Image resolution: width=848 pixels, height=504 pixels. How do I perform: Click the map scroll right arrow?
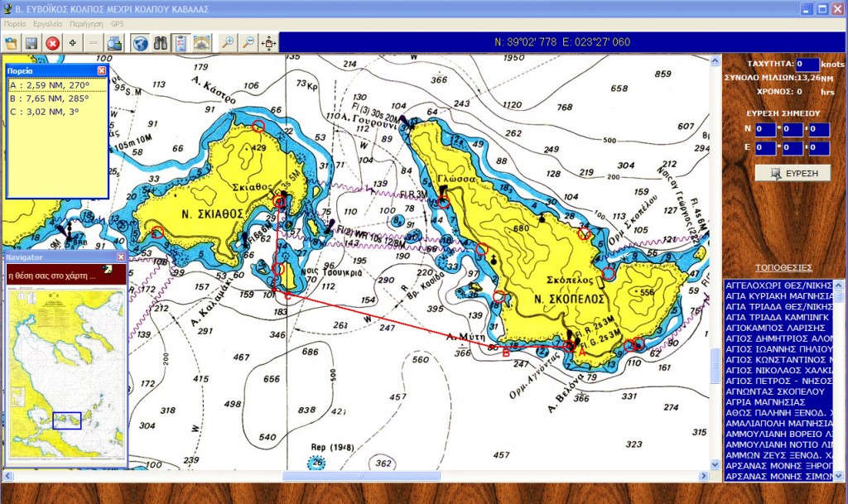[704, 476]
